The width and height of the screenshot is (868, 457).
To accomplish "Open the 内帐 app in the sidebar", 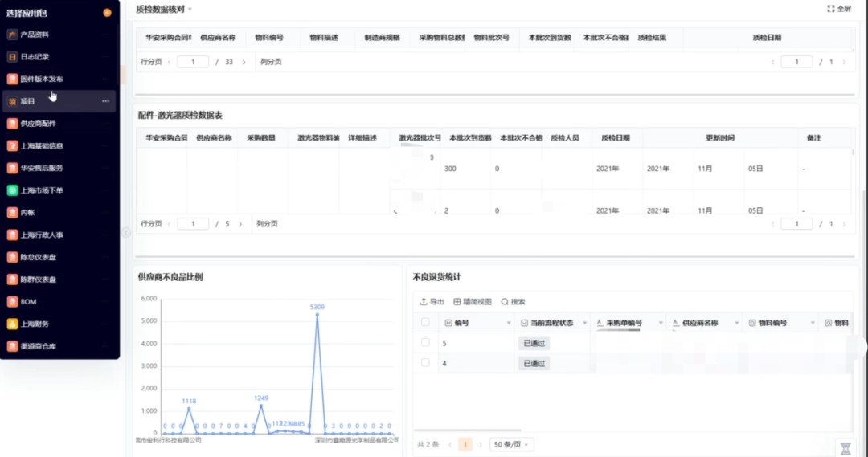I will 59,213.
